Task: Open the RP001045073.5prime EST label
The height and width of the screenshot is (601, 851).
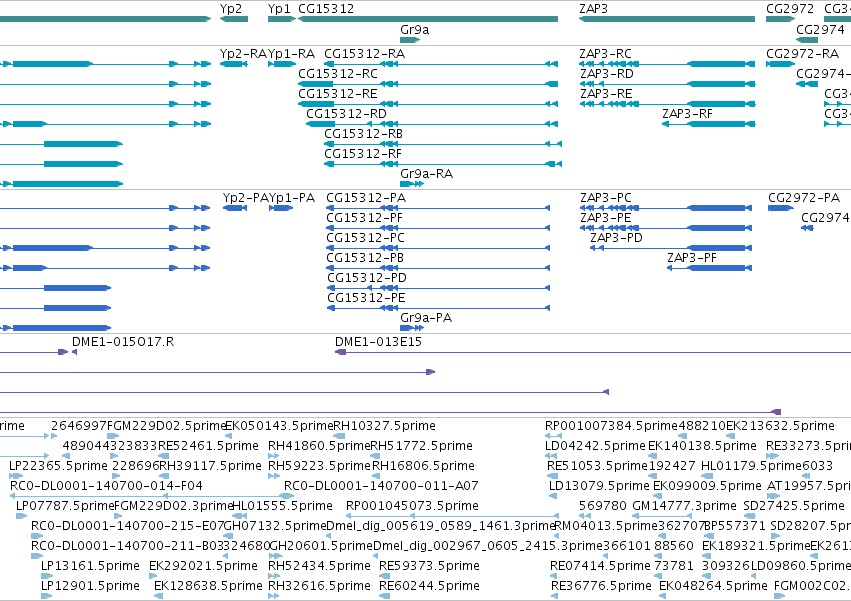Action: pos(412,507)
